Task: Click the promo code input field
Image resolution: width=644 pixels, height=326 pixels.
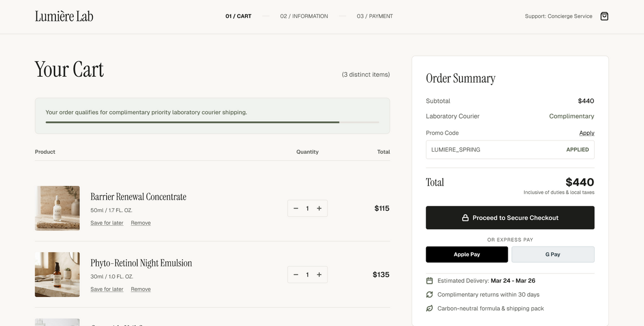Action: pos(510,150)
